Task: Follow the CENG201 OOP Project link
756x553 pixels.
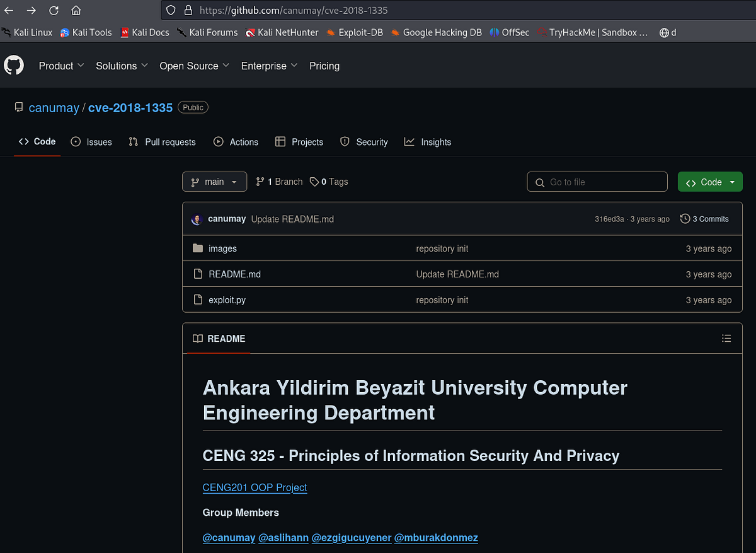Action: [255, 487]
